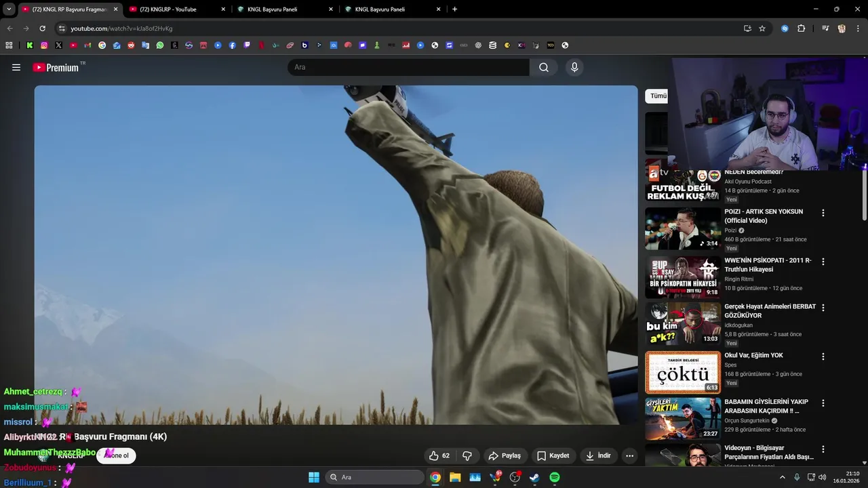Open the Instagram bookmark
868x488 pixels.
(44, 45)
